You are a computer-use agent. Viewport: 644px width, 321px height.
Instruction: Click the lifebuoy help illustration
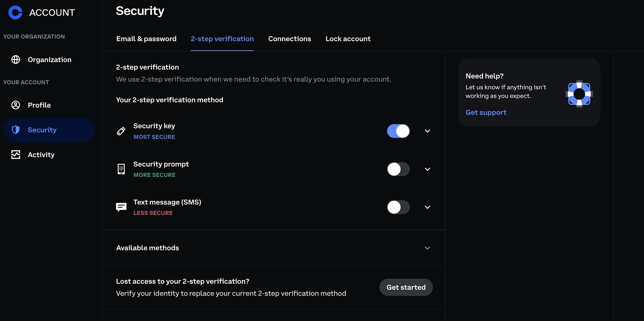[x=579, y=94]
